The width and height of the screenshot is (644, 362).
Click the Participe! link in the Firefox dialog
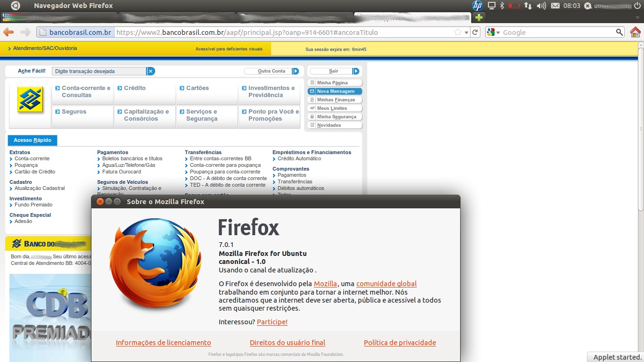271,322
